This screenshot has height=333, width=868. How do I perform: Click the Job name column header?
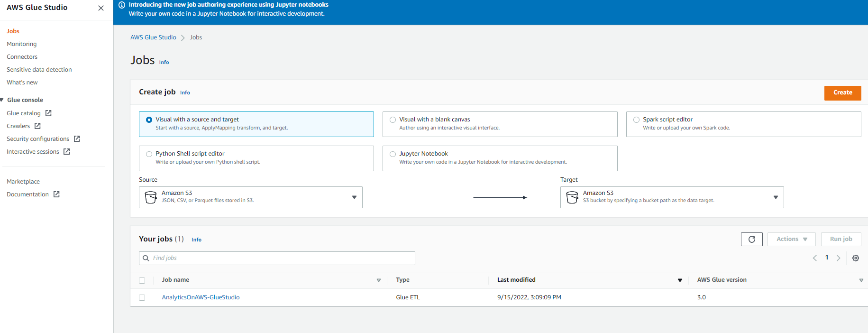[x=175, y=280]
